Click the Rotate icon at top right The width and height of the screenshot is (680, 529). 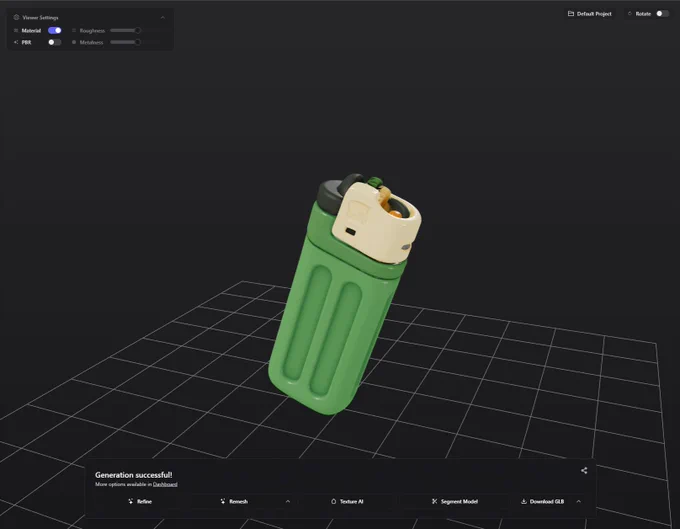630,13
